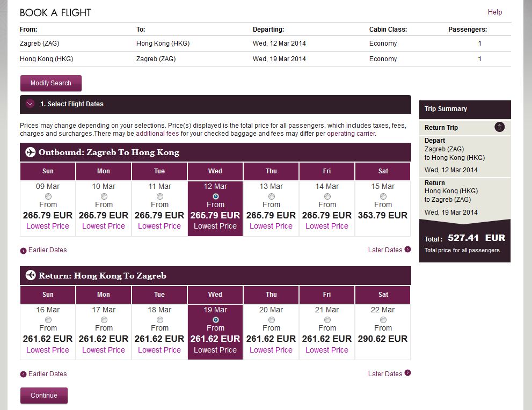Image resolution: width=532 pixels, height=410 pixels.
Task: Click return Later Dates arrow icon
Action: point(407,373)
